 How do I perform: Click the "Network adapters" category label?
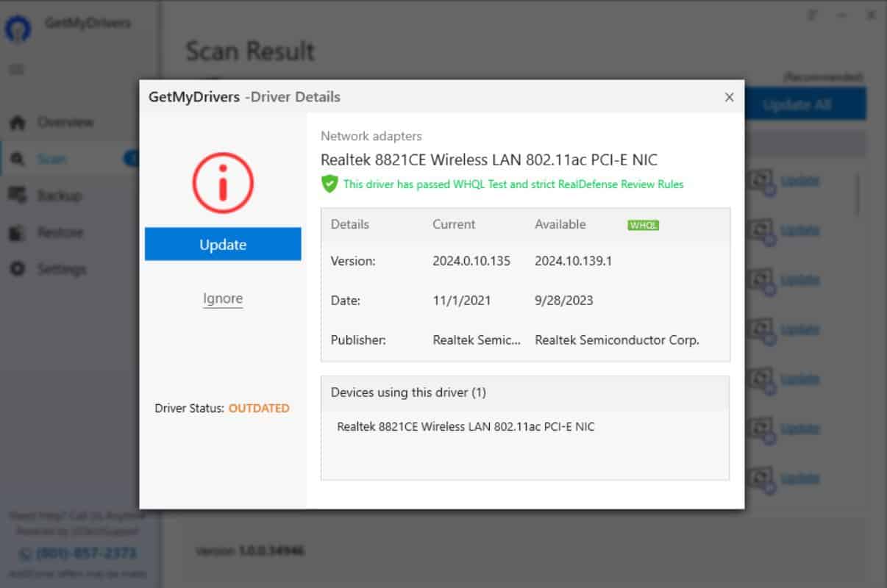[x=371, y=136]
